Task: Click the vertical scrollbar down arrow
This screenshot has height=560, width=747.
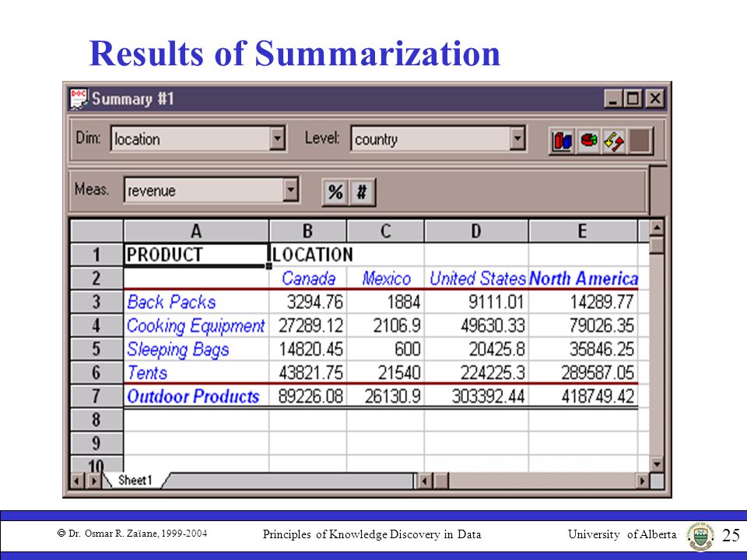Action: pos(657,464)
